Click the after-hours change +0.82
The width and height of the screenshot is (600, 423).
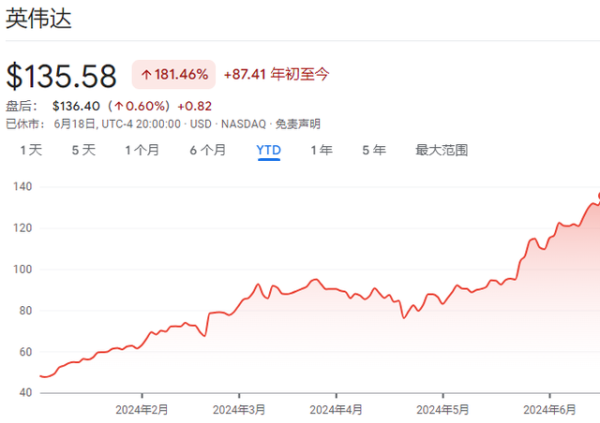(194, 106)
